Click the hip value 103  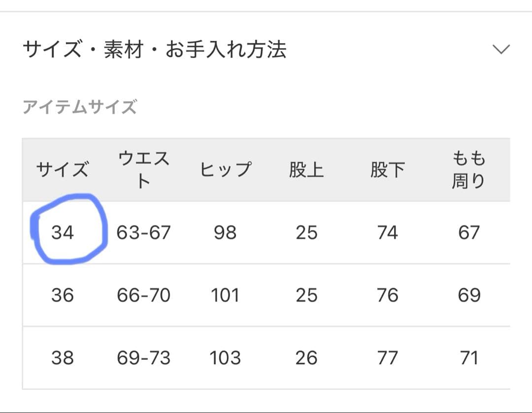click(225, 358)
